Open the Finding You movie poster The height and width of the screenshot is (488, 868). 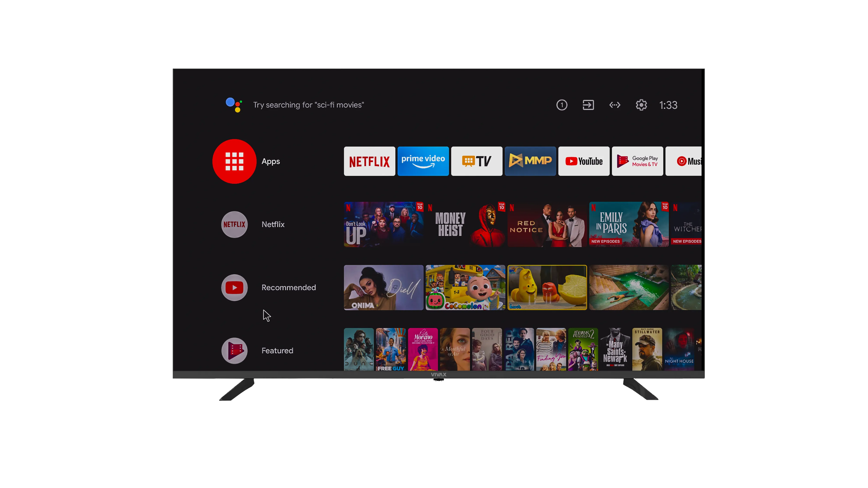pyautogui.click(x=551, y=349)
